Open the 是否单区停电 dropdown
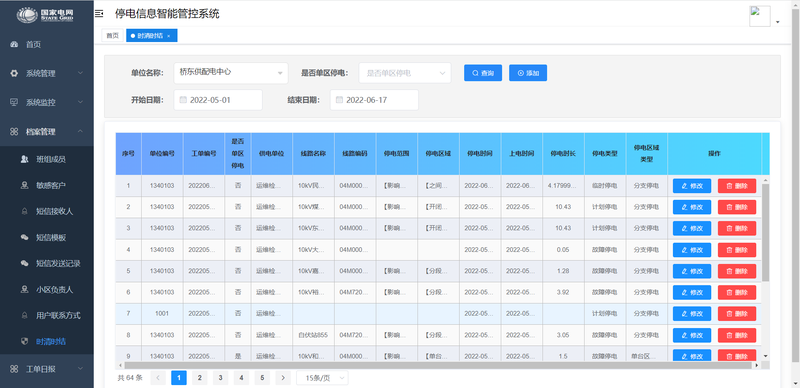 tap(405, 73)
